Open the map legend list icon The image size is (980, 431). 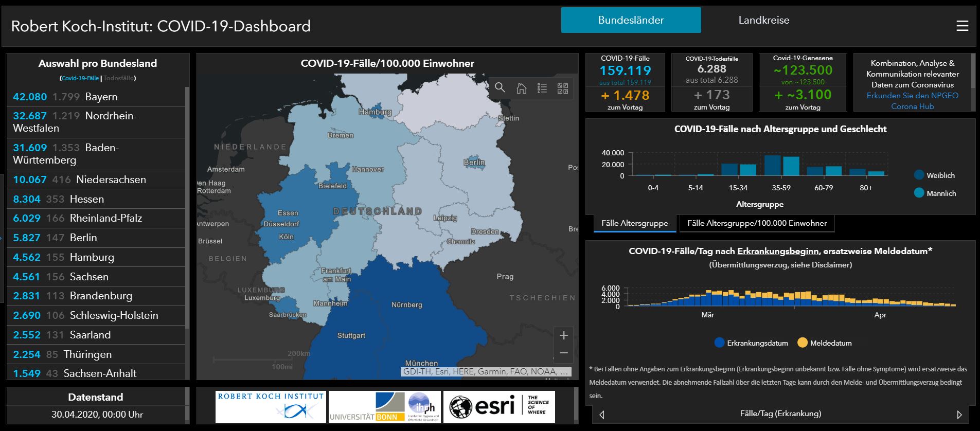click(x=542, y=88)
